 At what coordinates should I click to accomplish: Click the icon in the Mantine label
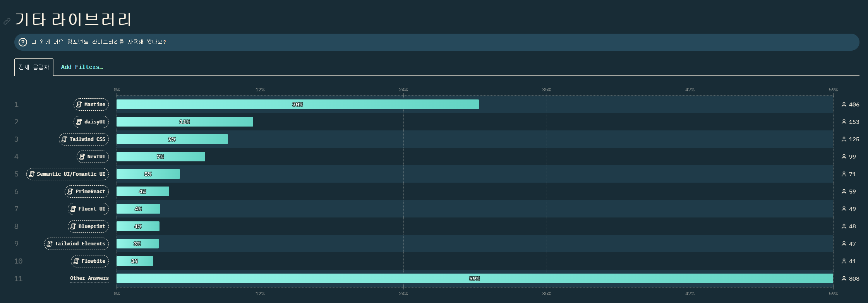pyautogui.click(x=79, y=104)
